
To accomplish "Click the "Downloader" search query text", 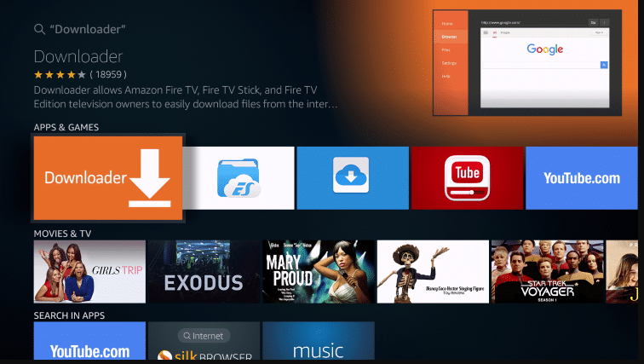I will [x=87, y=30].
